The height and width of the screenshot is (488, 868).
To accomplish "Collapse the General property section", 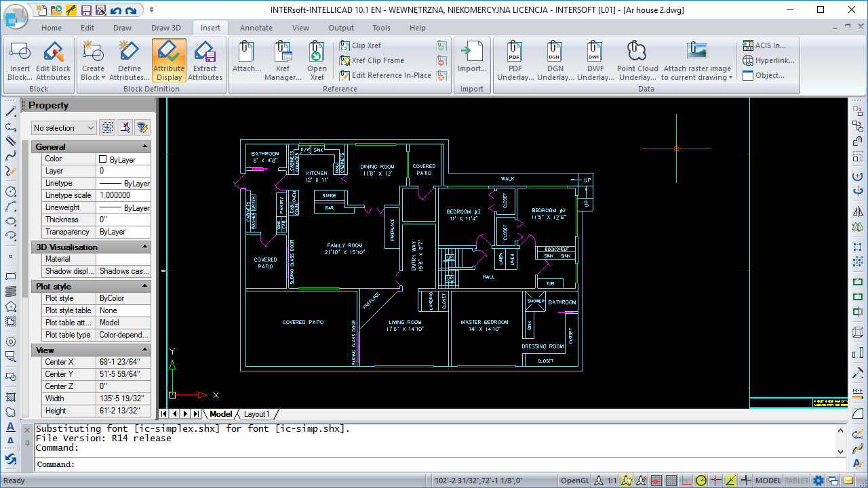I will (x=144, y=146).
